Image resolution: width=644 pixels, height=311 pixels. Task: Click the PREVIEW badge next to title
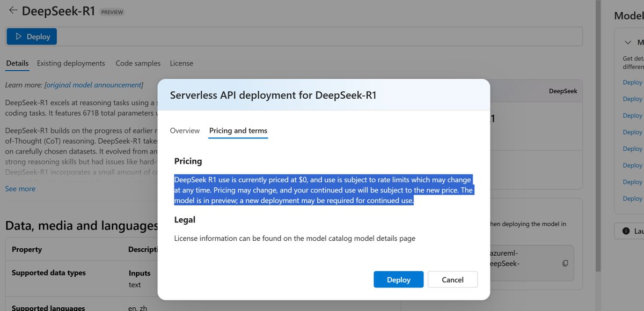point(112,12)
